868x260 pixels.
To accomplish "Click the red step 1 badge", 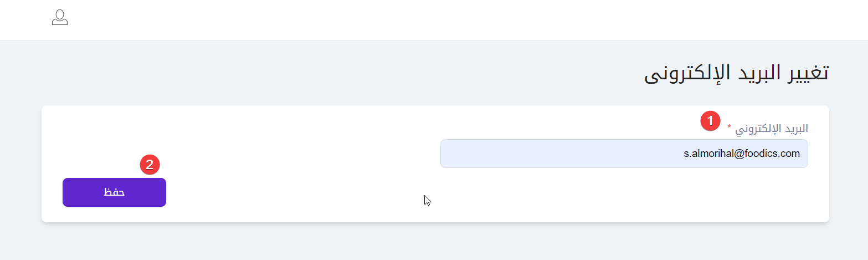I will [x=710, y=120].
